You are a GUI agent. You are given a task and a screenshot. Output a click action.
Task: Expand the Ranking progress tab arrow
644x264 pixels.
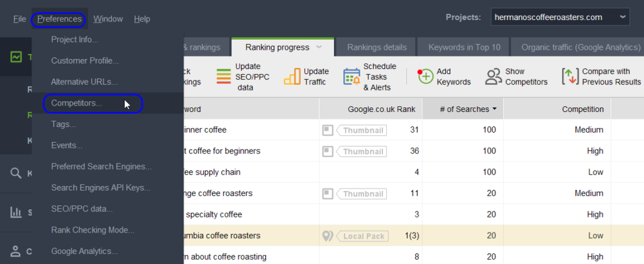click(319, 47)
